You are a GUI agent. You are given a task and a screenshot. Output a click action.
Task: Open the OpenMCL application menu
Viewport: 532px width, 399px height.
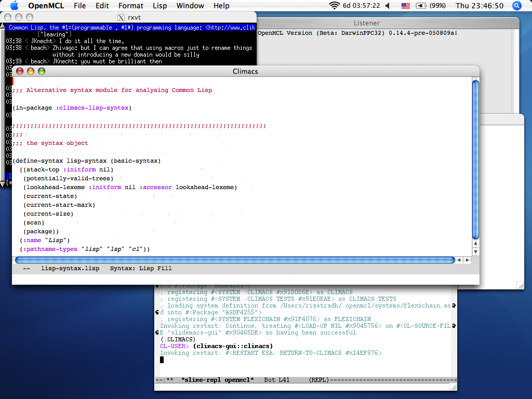(46, 6)
